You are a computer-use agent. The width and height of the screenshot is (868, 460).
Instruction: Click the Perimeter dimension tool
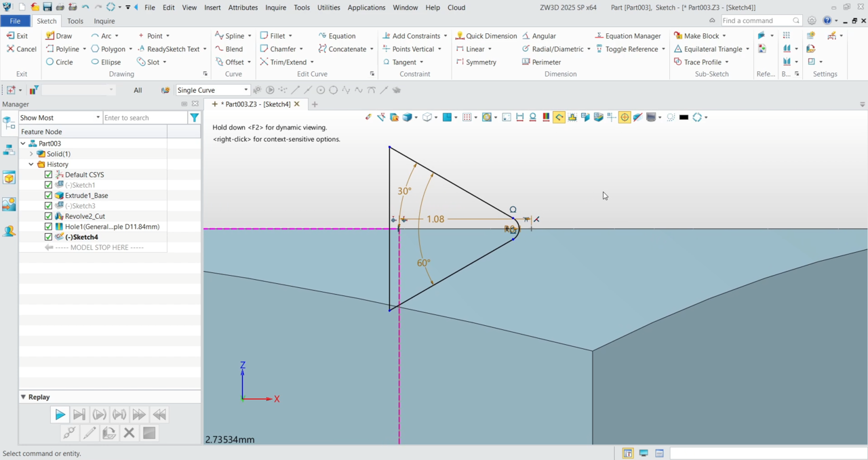tap(541, 62)
